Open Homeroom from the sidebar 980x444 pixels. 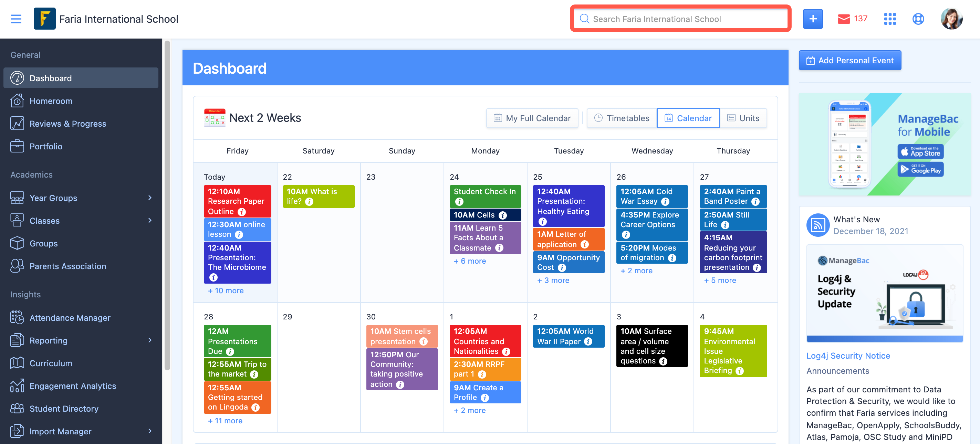pos(51,101)
